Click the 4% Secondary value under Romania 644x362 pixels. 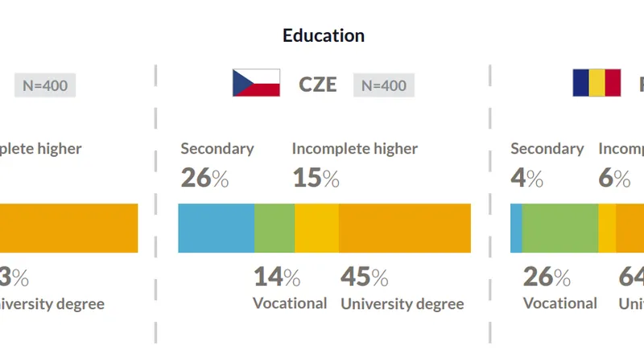[527, 178]
